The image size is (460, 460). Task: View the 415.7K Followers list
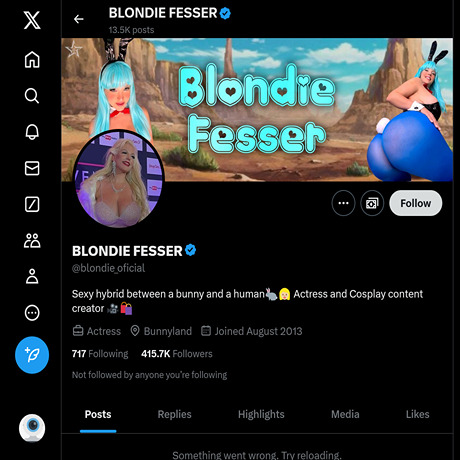pos(177,354)
